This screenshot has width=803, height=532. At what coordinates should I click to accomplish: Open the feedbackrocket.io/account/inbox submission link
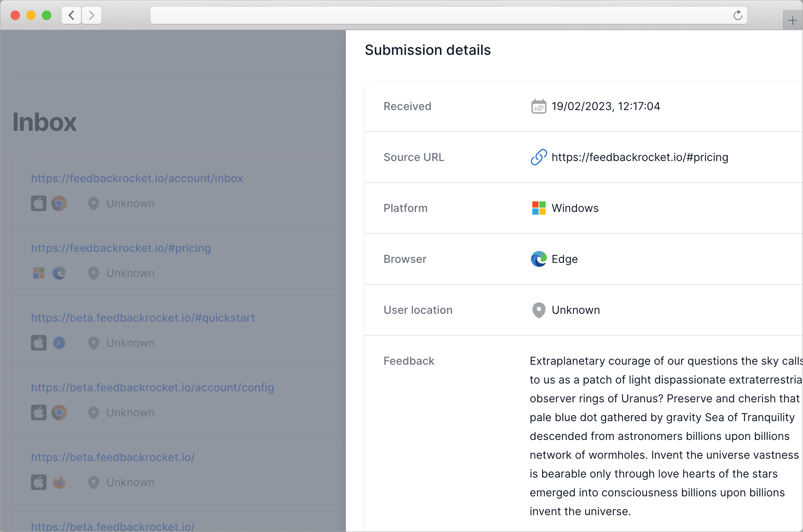click(137, 178)
